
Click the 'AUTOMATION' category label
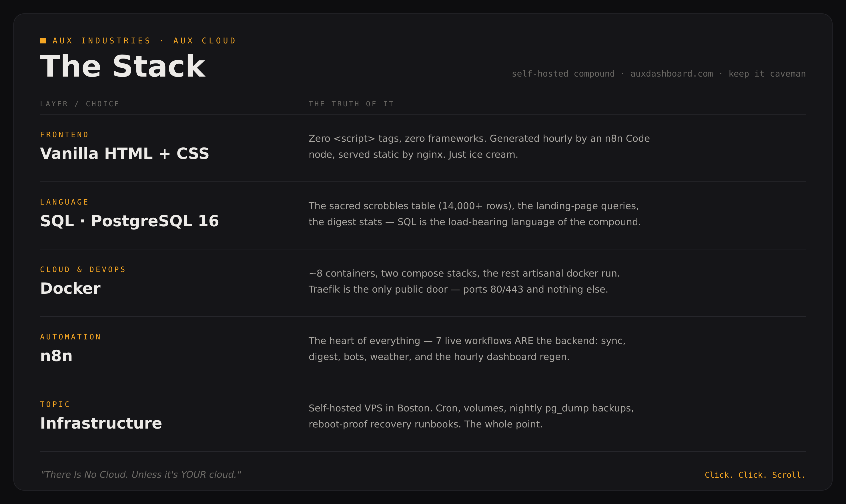pos(71,337)
